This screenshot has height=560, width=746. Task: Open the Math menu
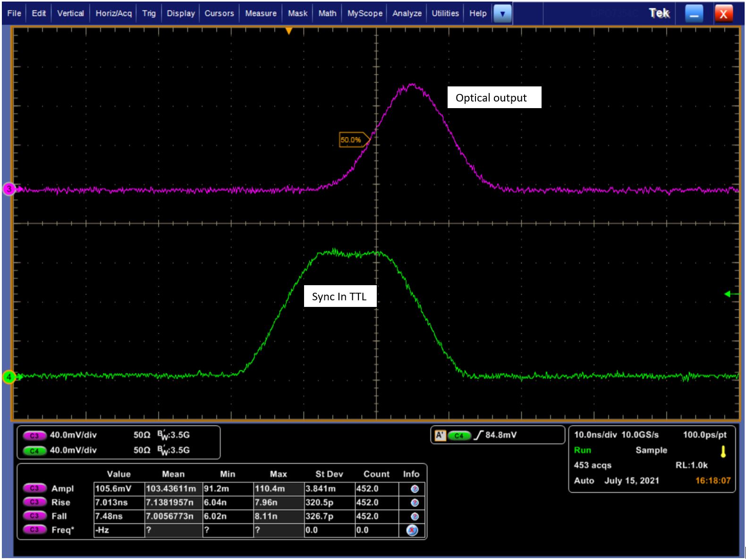coord(327,13)
